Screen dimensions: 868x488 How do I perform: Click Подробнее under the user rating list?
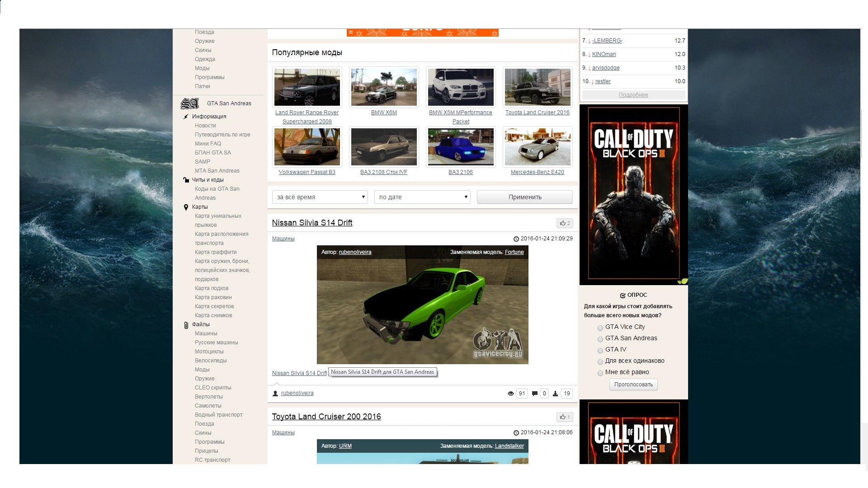[x=633, y=95]
